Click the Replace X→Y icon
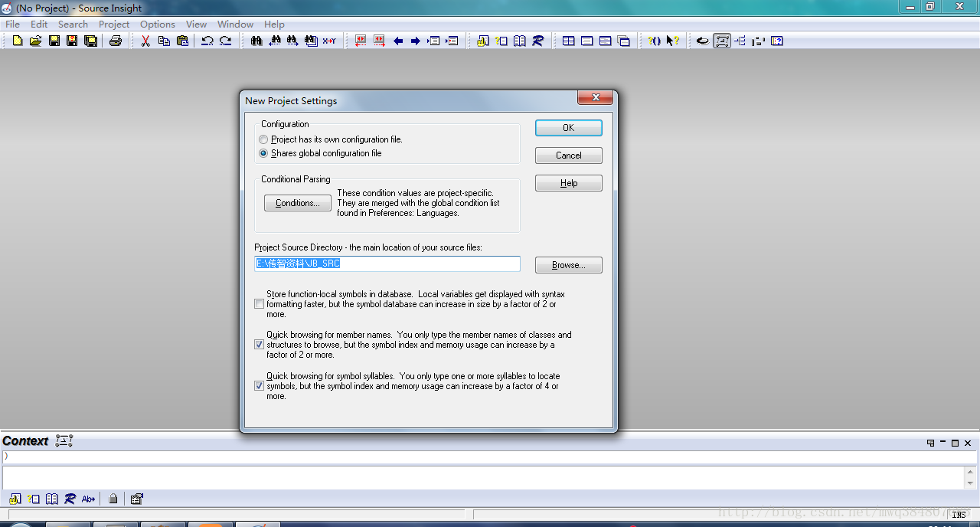 click(329, 41)
